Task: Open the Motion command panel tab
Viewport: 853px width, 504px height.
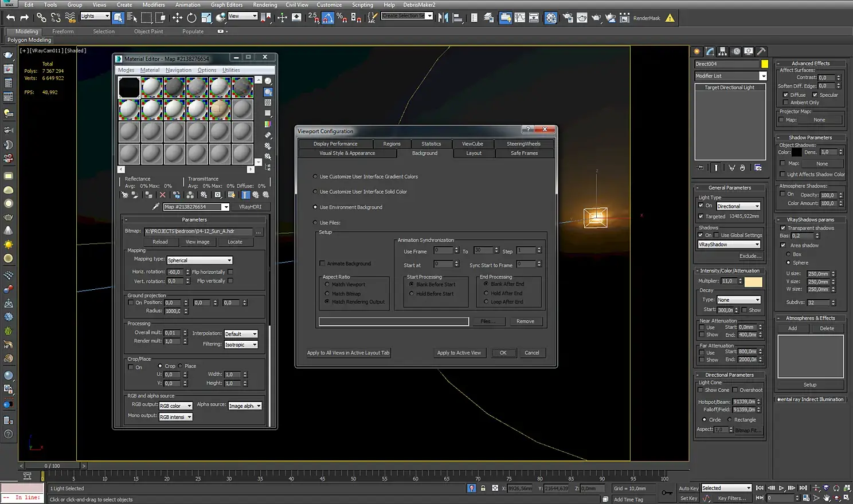Action: coord(736,52)
